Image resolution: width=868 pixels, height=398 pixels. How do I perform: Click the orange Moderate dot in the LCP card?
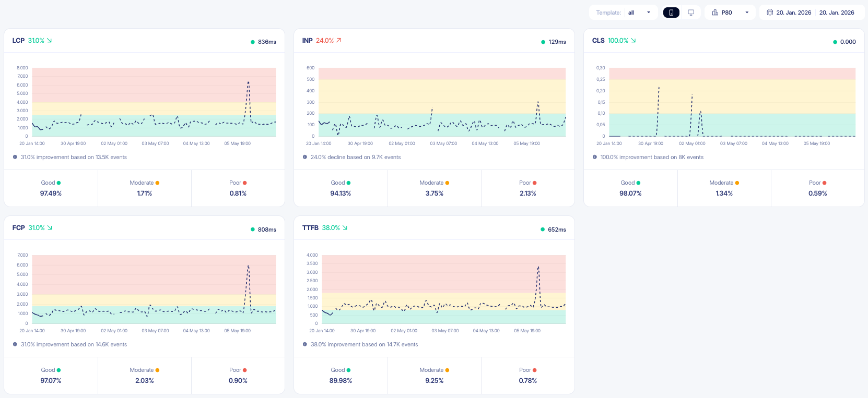157,183
